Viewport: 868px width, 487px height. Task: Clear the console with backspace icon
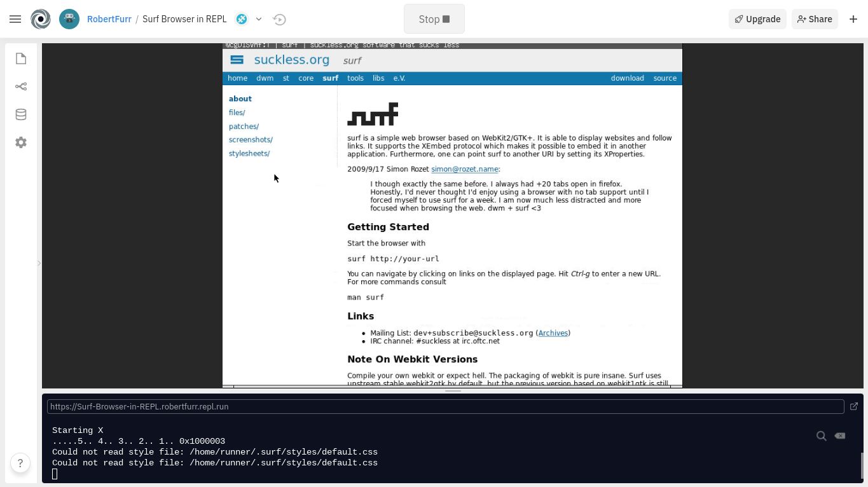click(840, 436)
